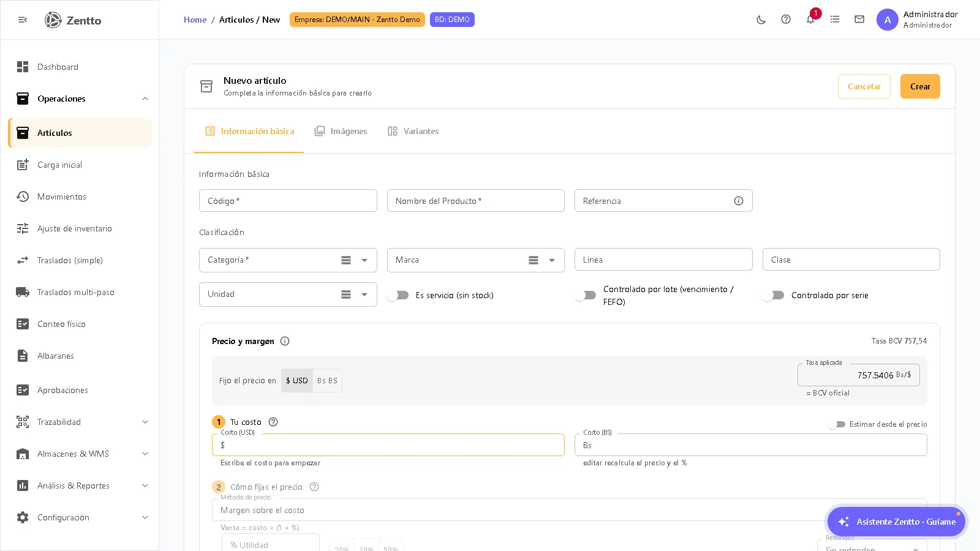Expand the Unidad dropdown arrow
This screenshot has height=551, width=980.
tap(364, 294)
